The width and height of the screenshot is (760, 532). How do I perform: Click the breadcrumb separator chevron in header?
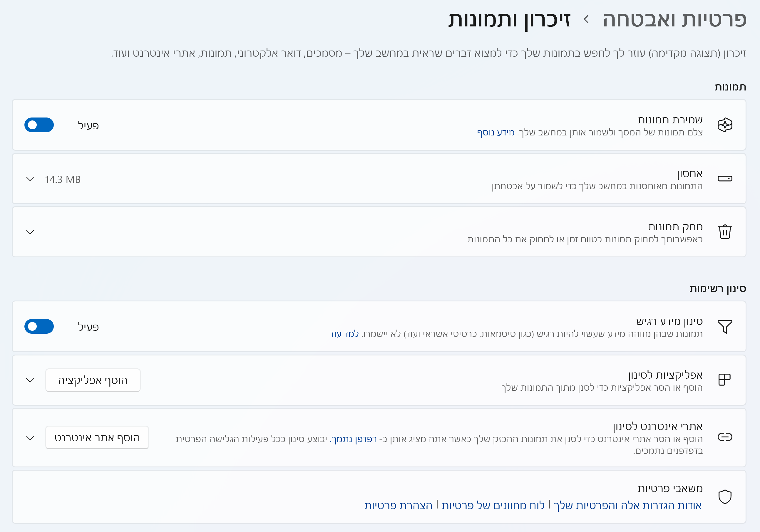tap(586, 19)
